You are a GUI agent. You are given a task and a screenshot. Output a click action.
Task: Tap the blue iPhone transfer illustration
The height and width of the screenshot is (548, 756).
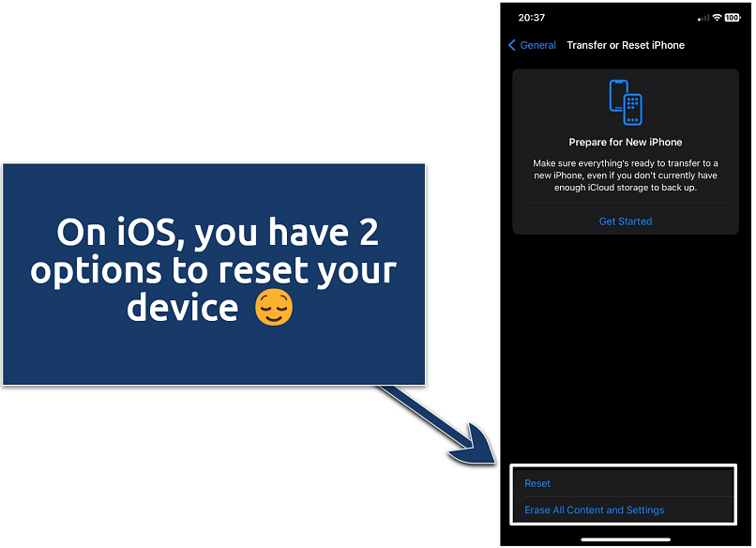click(x=625, y=102)
